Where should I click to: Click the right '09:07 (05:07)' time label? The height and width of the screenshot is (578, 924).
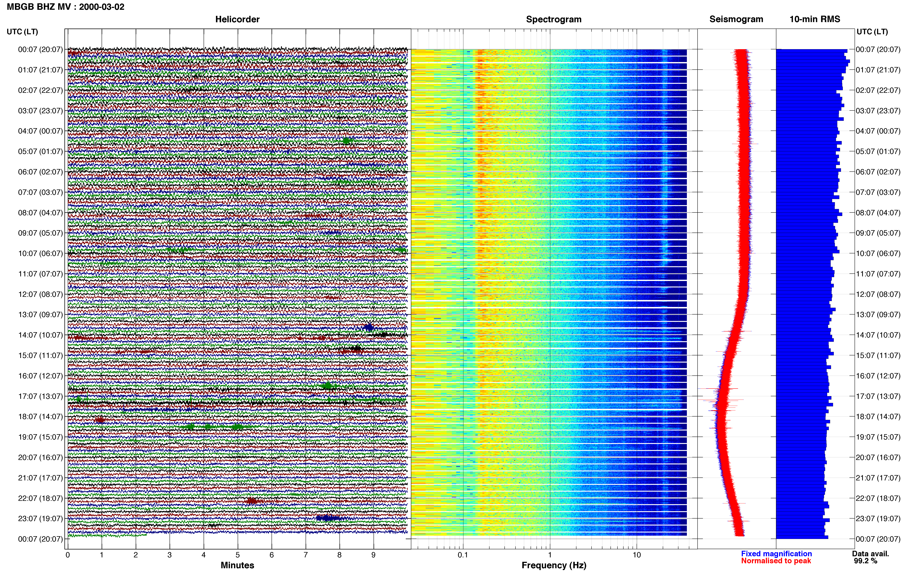tap(878, 233)
